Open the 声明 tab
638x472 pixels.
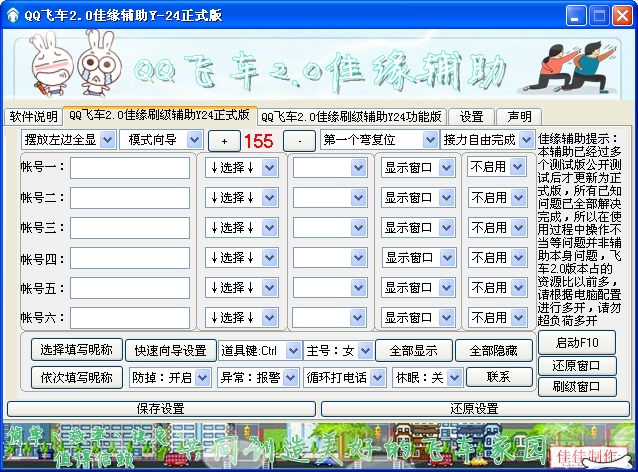[519, 117]
